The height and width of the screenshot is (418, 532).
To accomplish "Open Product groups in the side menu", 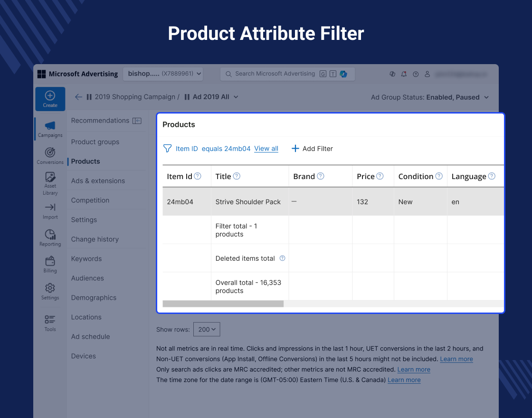I will tap(95, 142).
